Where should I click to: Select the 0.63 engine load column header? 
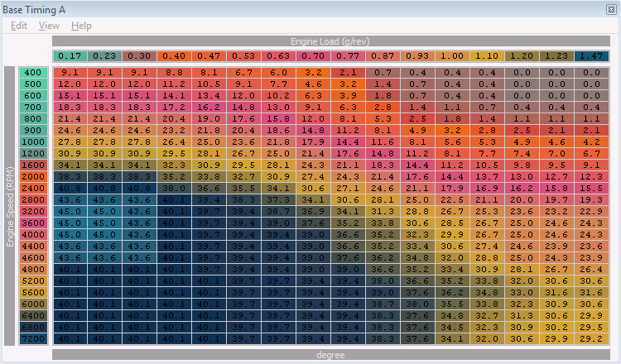pyautogui.click(x=278, y=56)
